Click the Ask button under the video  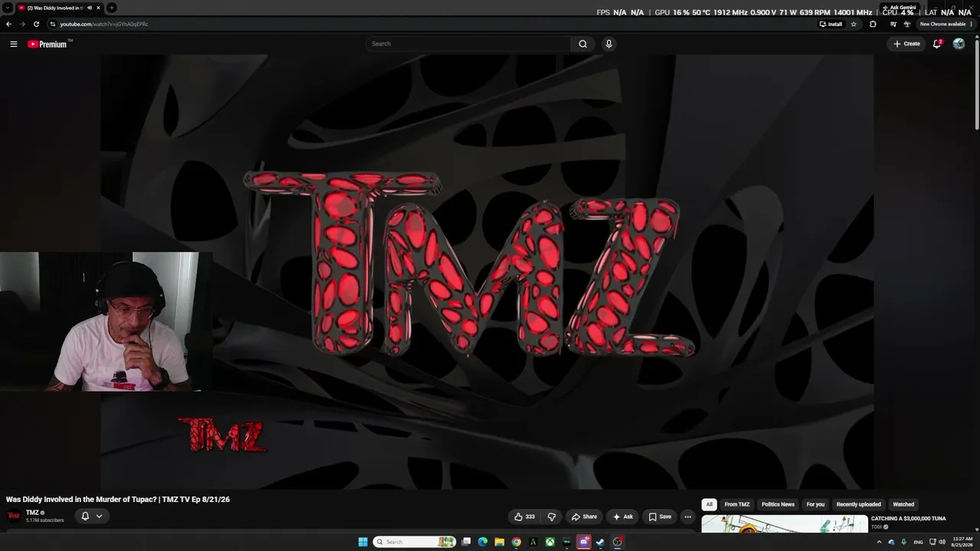coord(622,517)
